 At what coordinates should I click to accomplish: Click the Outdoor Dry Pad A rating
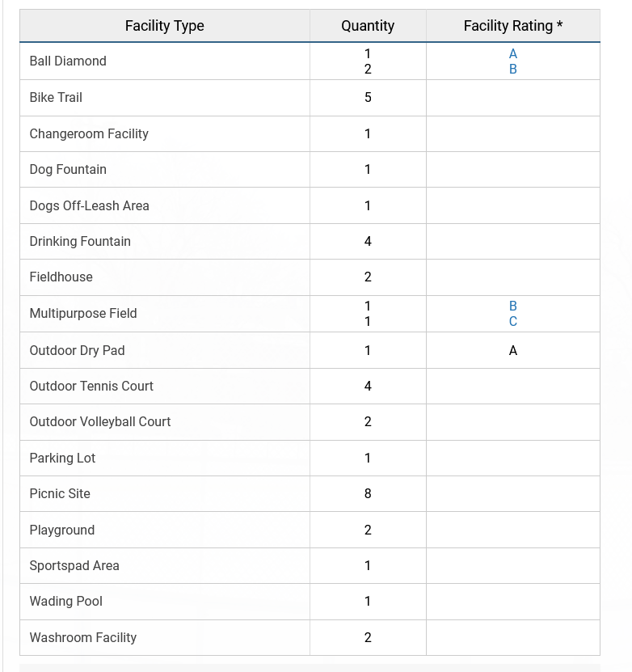(x=513, y=350)
